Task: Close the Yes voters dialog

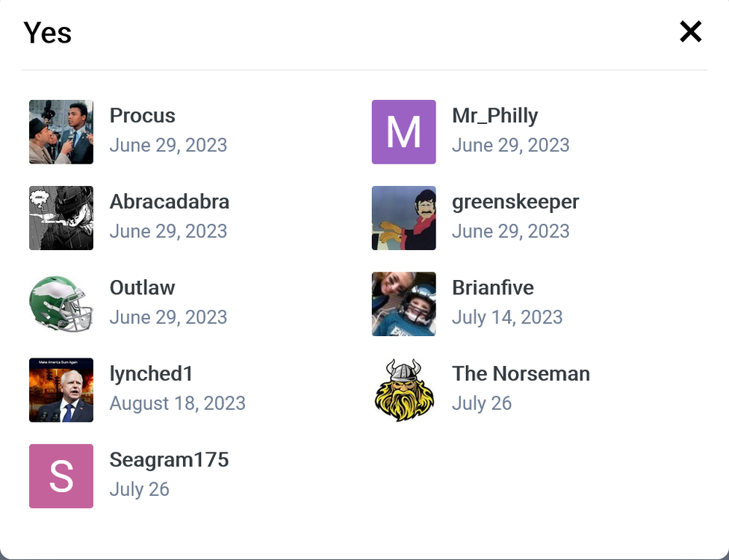Action: click(x=690, y=31)
